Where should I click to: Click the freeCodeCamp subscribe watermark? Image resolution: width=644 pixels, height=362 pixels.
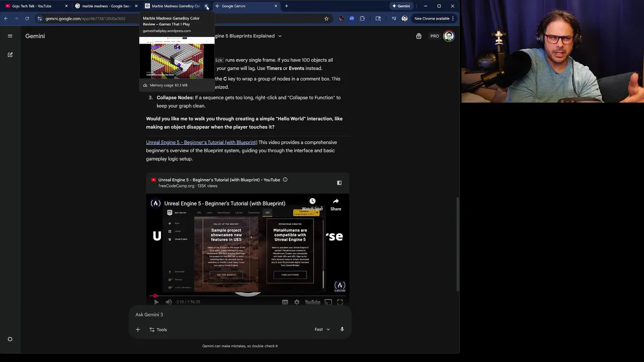coord(340,286)
